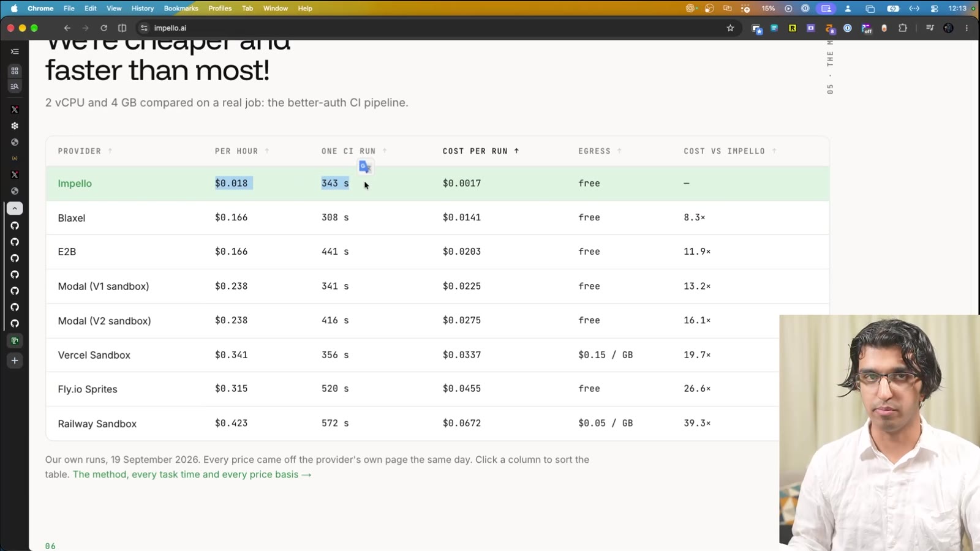Click the Google Translate popup icon

click(x=366, y=167)
